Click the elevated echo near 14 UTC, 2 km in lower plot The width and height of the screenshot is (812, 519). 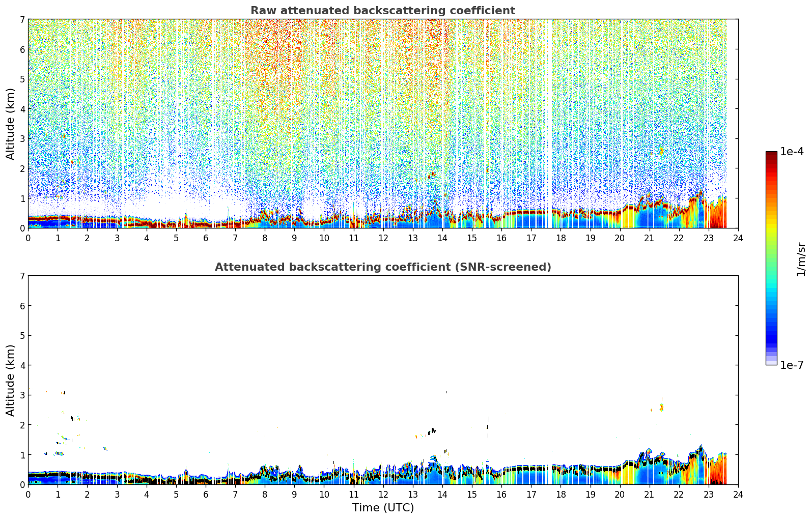[432, 430]
